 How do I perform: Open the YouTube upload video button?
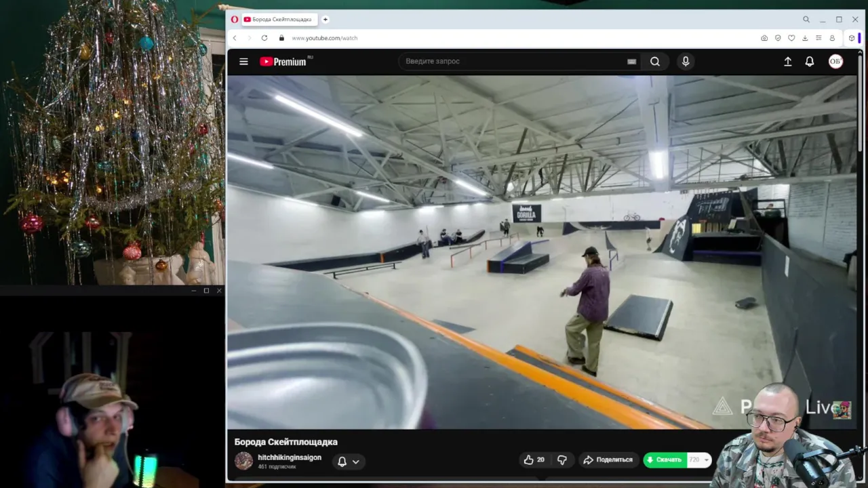click(787, 61)
